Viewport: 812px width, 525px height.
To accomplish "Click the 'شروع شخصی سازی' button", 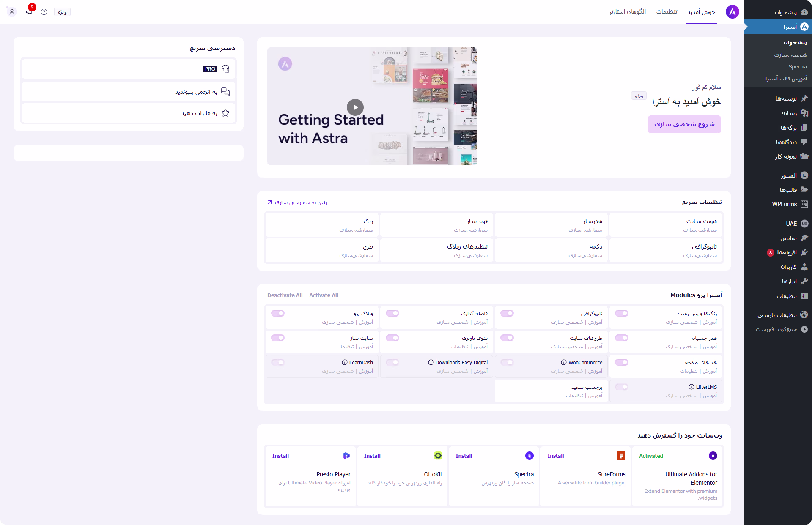I will [684, 124].
